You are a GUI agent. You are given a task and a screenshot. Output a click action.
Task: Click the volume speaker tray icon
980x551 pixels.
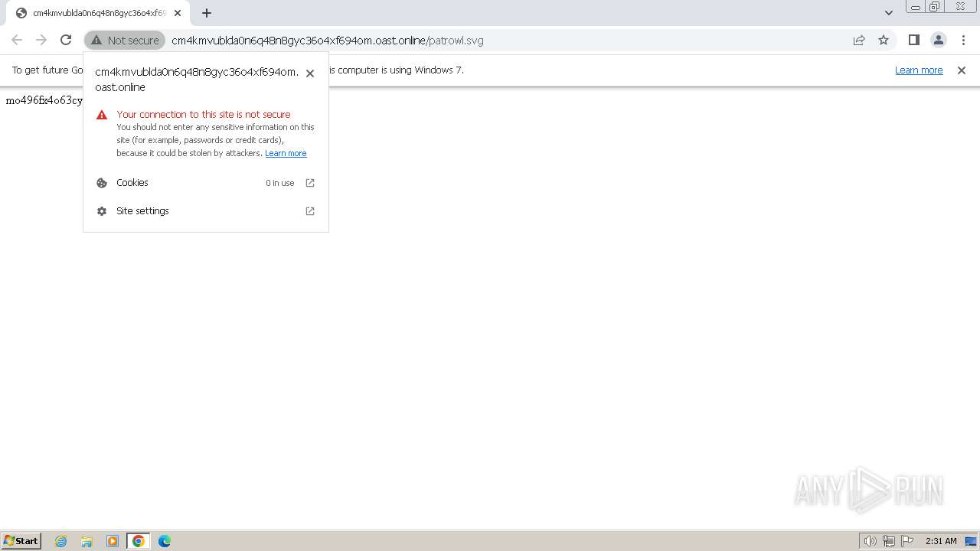point(870,541)
